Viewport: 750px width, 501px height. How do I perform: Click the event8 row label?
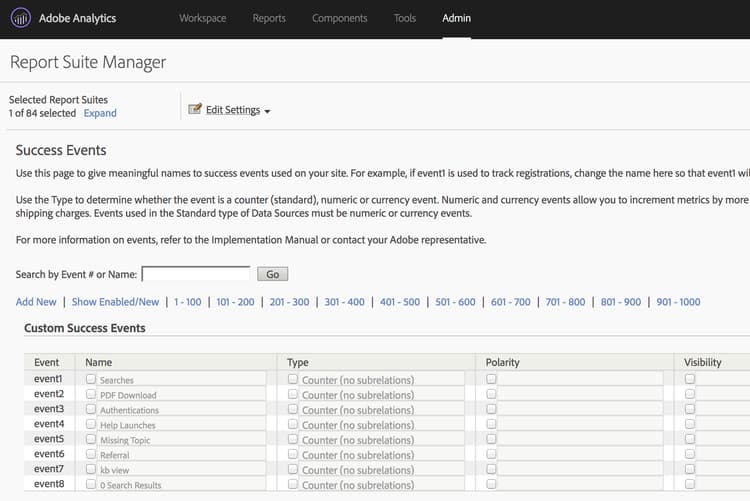[x=49, y=484]
